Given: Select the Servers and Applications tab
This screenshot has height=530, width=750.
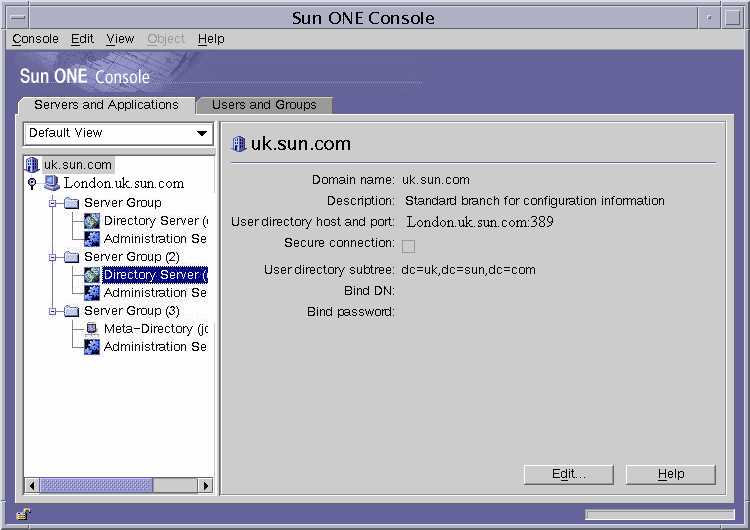Looking at the screenshot, I should click(106, 105).
